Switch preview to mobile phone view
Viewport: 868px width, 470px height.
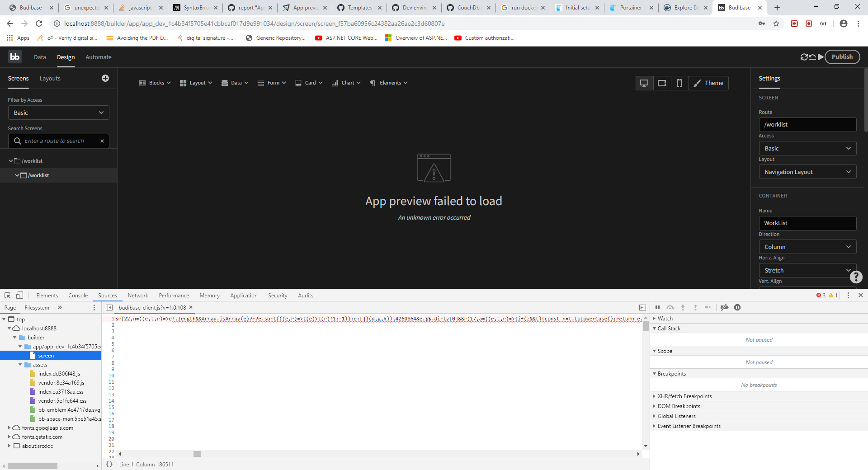point(679,83)
